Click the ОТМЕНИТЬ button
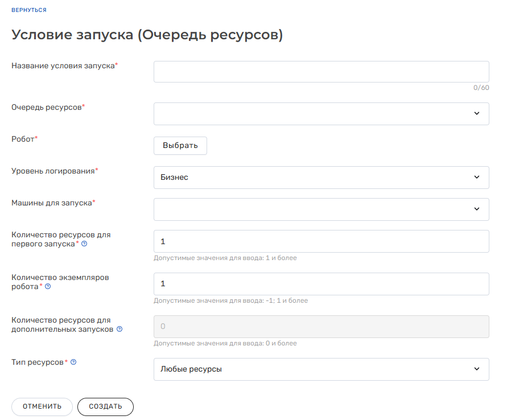This screenshot has width=507, height=420. (x=42, y=407)
